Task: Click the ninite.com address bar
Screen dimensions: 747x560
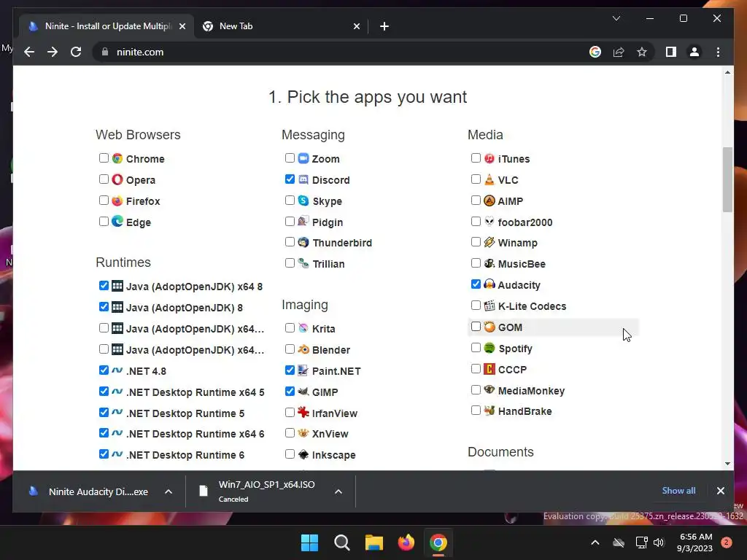Action: 338,52
